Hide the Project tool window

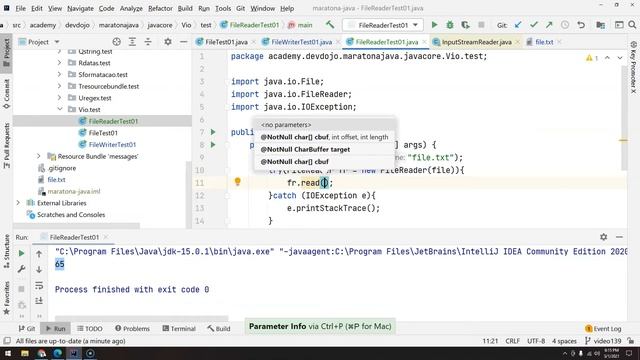[183, 42]
